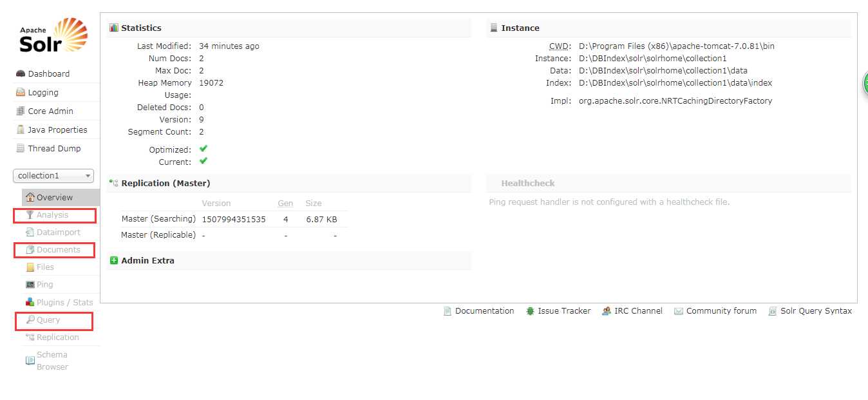Click the CWD label
This screenshot has width=868, height=400.
coord(560,46)
